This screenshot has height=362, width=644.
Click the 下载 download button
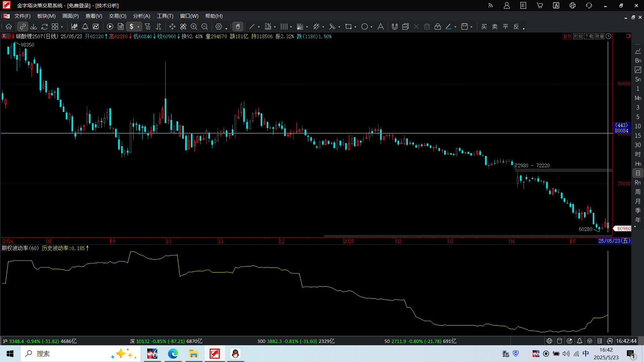[x=589, y=36]
